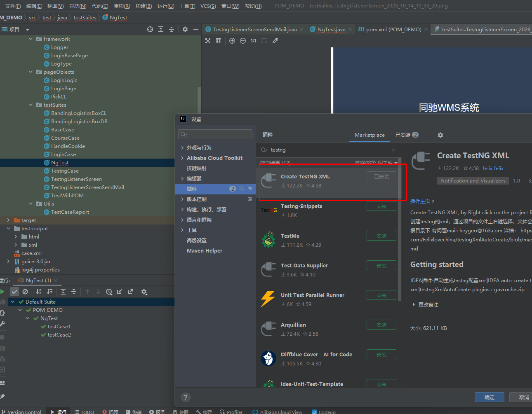The width and height of the screenshot is (532, 414).
Task: Click wrench icon on Run panel side
Action: (2, 324)
